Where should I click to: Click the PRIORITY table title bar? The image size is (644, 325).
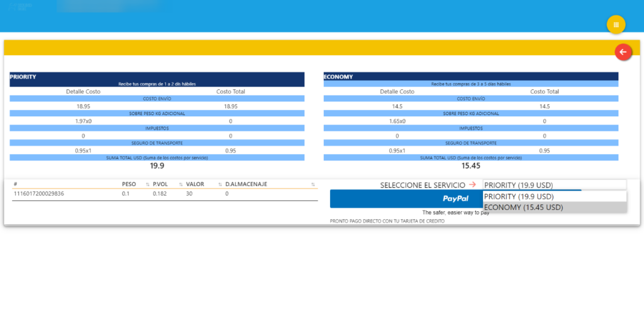tap(157, 77)
